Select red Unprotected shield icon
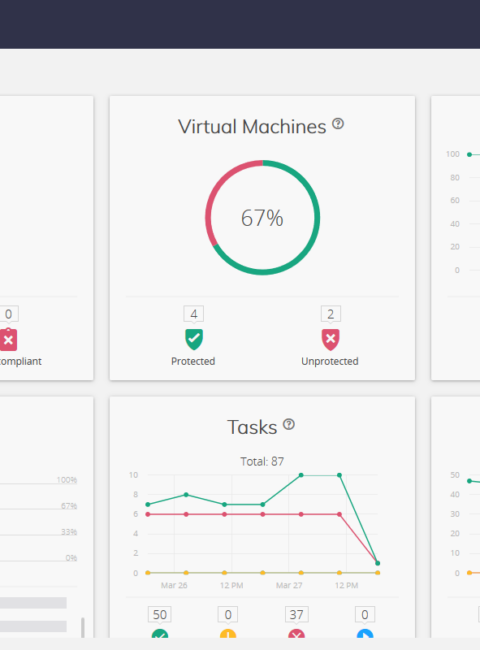 tap(330, 340)
